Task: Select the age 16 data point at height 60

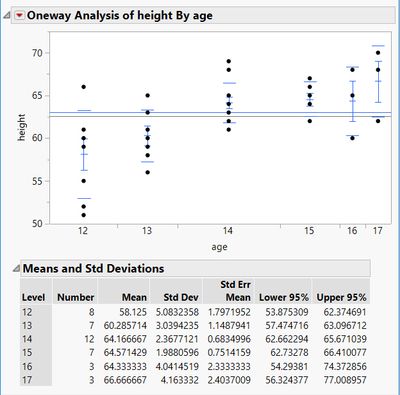Action: coord(352,138)
